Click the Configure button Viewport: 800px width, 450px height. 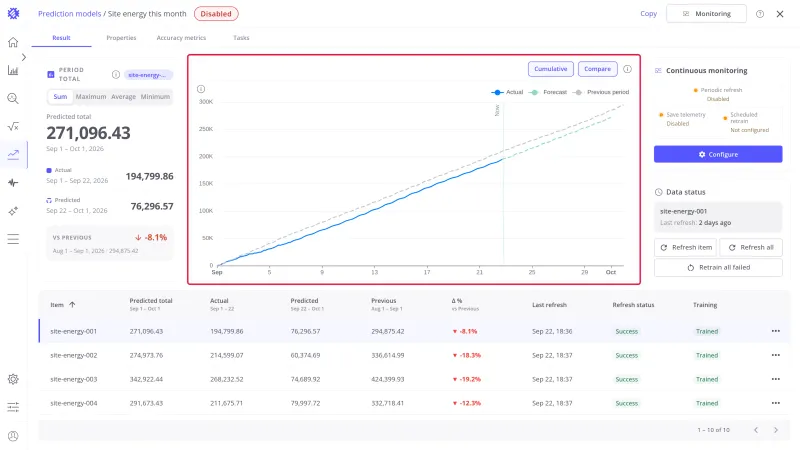(718, 154)
